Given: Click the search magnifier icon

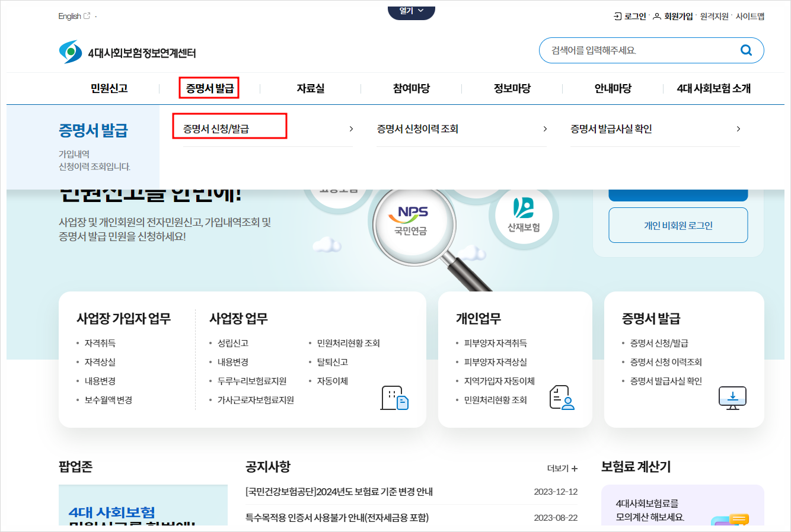Looking at the screenshot, I should tap(746, 50).
